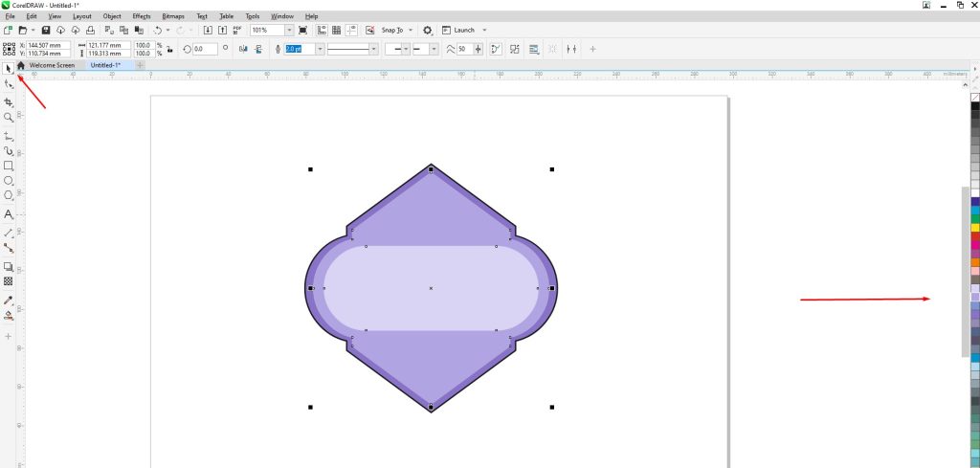
Task: Switch to the Welcome Screen tab
Action: pos(52,65)
